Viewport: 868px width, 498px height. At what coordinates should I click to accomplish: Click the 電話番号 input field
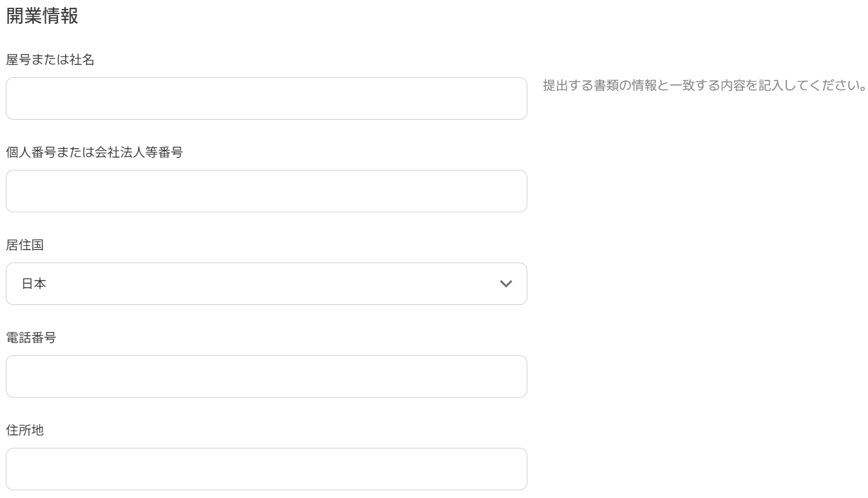(x=266, y=376)
